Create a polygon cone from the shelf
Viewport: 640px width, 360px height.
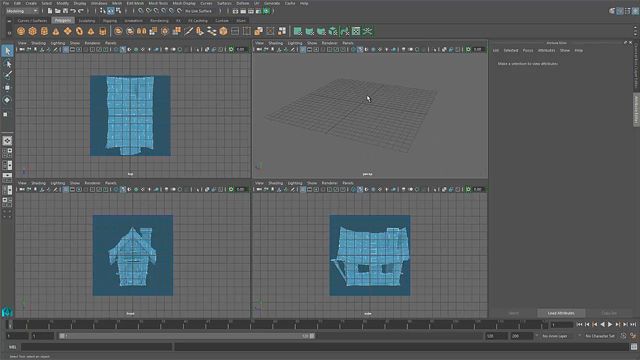pos(56,31)
